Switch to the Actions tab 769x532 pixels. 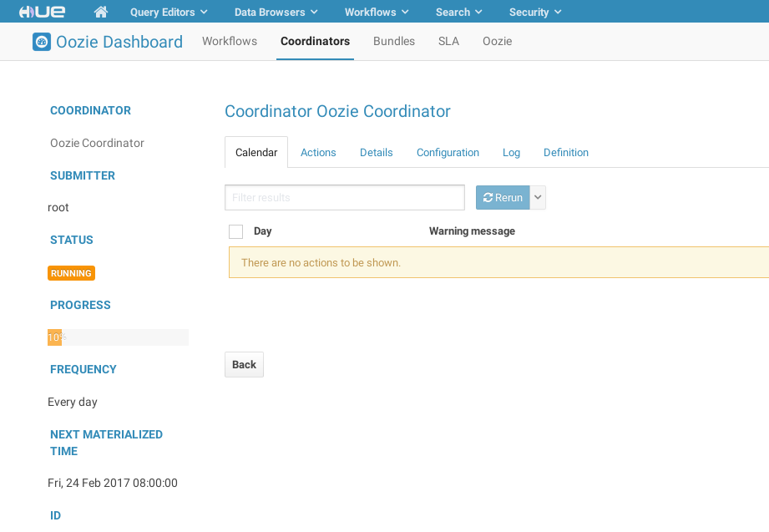pyautogui.click(x=318, y=153)
